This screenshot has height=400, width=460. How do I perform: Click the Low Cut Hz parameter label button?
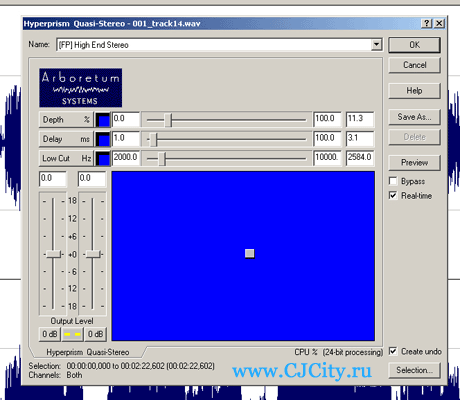tap(66, 158)
